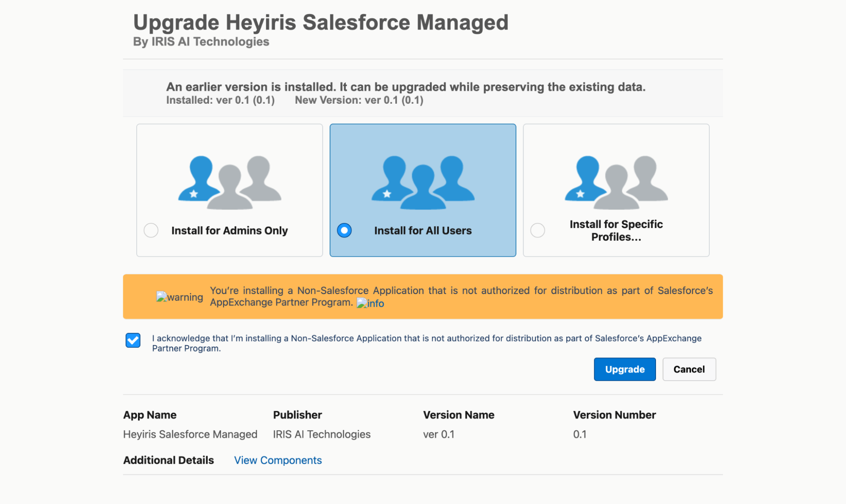Click the 'Install for Admins Only' label
The width and height of the screenshot is (846, 504).
(x=229, y=230)
